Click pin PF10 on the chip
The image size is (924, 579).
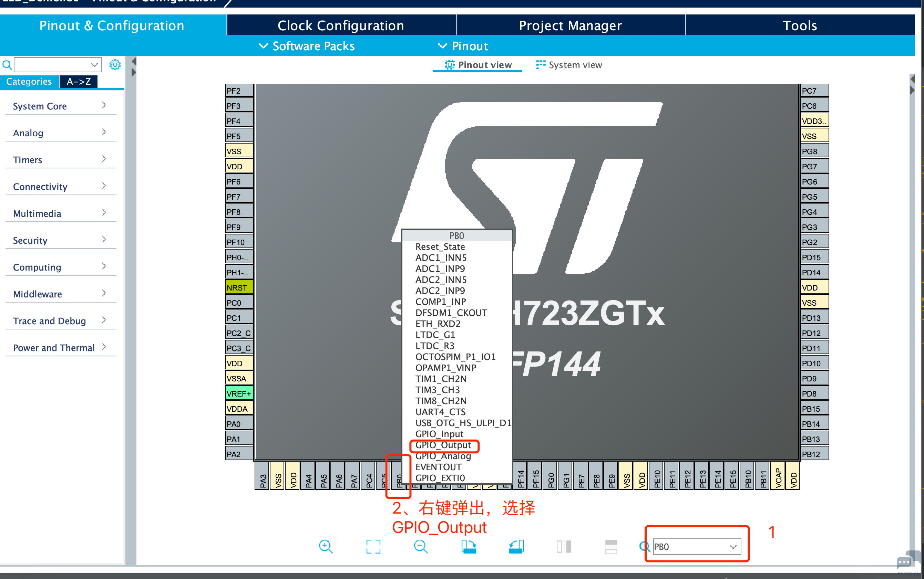pyautogui.click(x=239, y=242)
